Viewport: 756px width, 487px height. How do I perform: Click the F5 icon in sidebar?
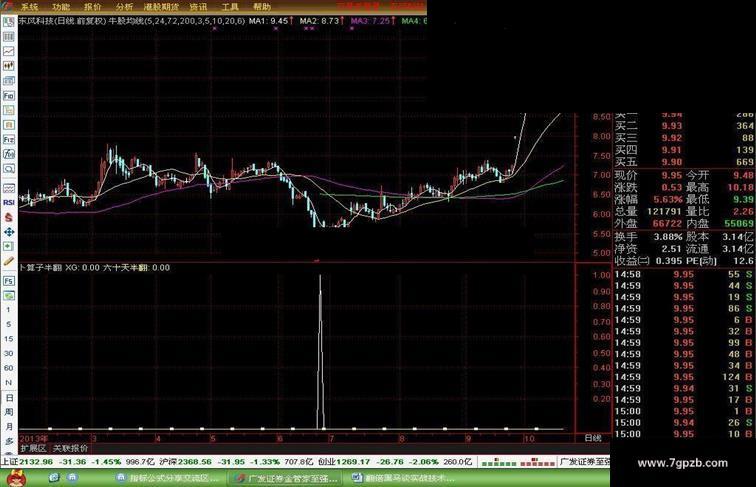point(9,281)
